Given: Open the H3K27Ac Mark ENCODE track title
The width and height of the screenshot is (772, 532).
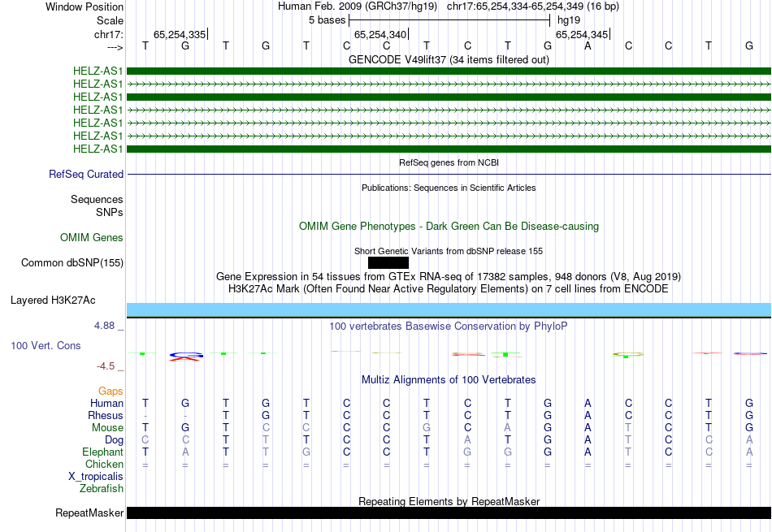Looking at the screenshot, I should pyautogui.click(x=449, y=289).
